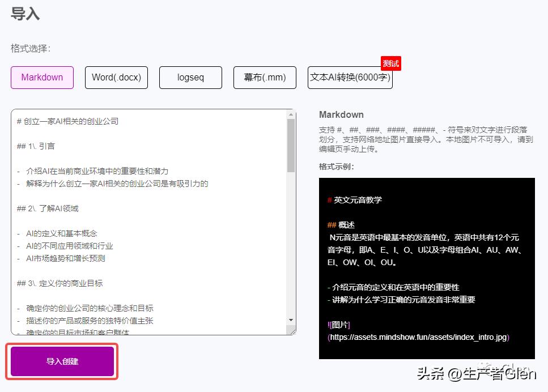Click the ## 3\. 定义你的商业目标 line
Image resolution: width=548 pixels, height=392 pixels.
click(x=60, y=283)
